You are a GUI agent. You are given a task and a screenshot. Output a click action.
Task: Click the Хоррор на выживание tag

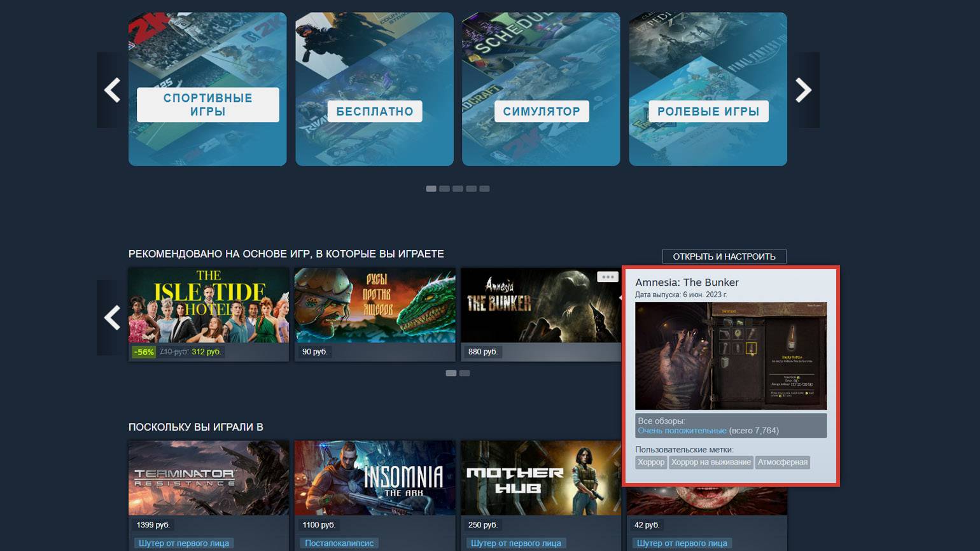point(711,463)
